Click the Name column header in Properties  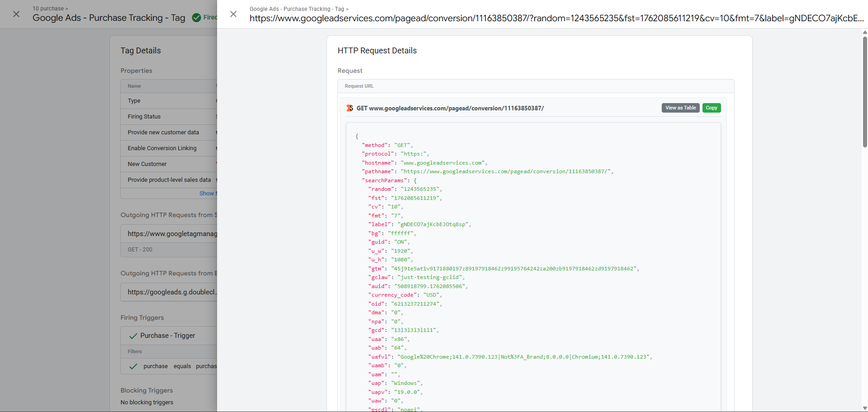point(134,86)
